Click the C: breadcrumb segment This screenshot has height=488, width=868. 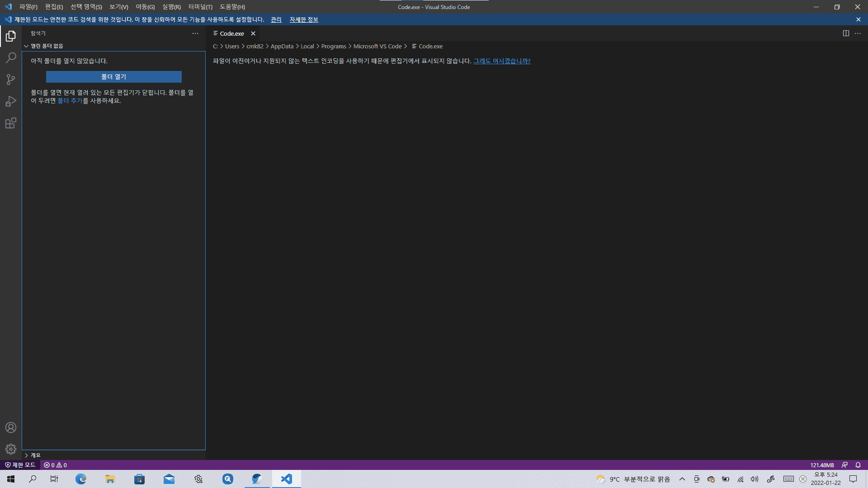tap(215, 46)
